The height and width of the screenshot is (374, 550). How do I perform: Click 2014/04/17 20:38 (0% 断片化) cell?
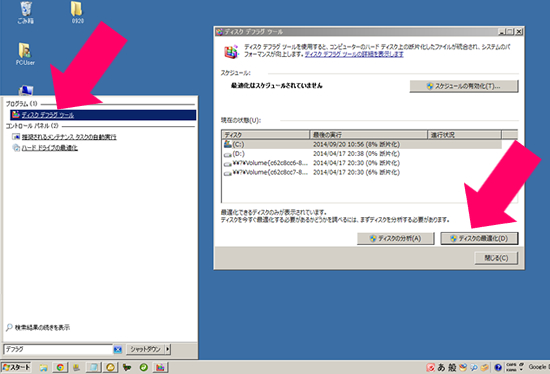click(x=356, y=154)
